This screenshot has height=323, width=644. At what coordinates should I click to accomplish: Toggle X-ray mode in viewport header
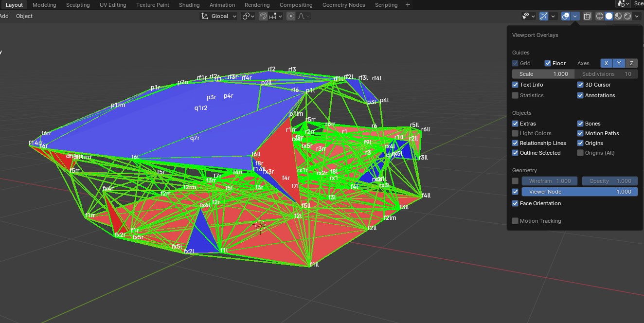tap(587, 16)
